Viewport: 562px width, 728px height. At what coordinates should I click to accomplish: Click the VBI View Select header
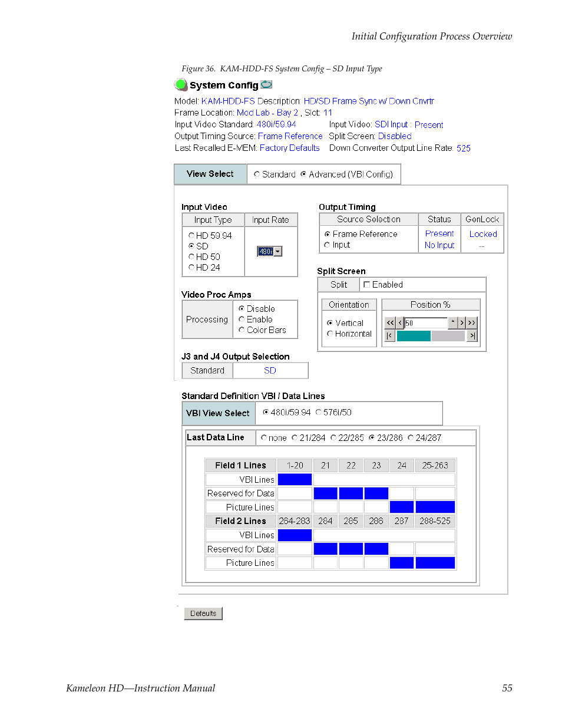[x=218, y=413]
